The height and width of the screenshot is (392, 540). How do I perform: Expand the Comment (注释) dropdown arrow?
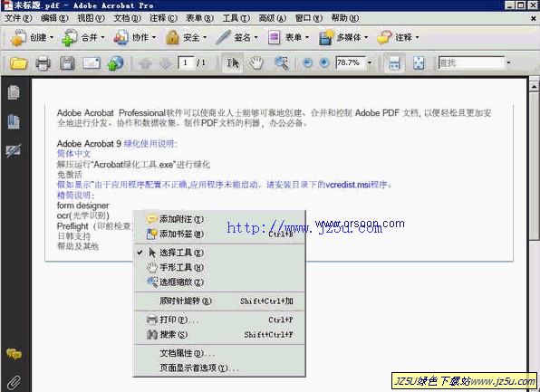coord(417,37)
